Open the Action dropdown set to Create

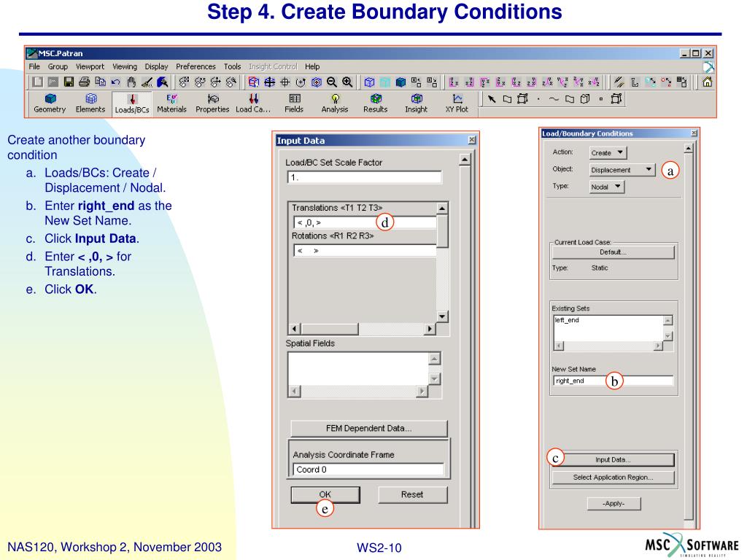click(x=608, y=153)
